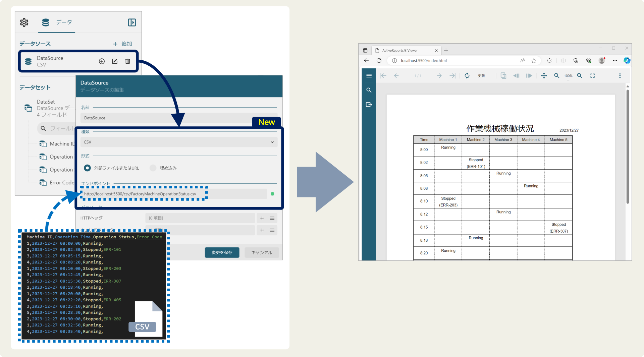Open the viewer search panel
The image size is (644, 357).
[x=369, y=90]
